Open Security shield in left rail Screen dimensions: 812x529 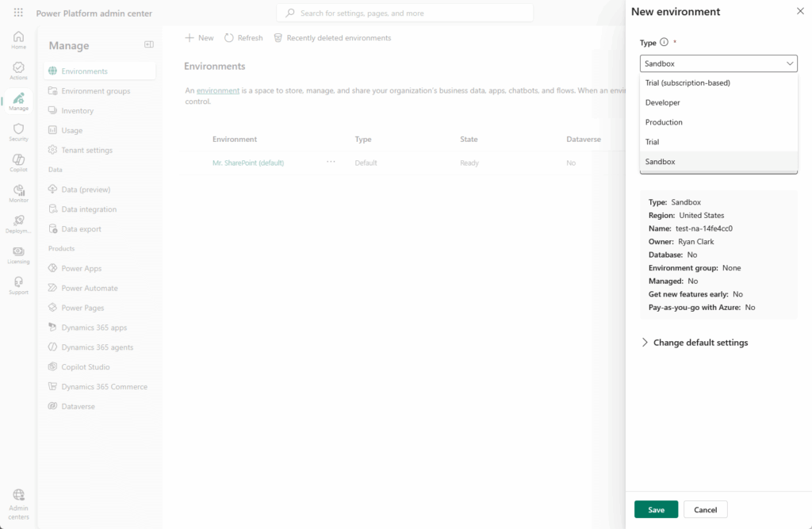[x=19, y=132]
